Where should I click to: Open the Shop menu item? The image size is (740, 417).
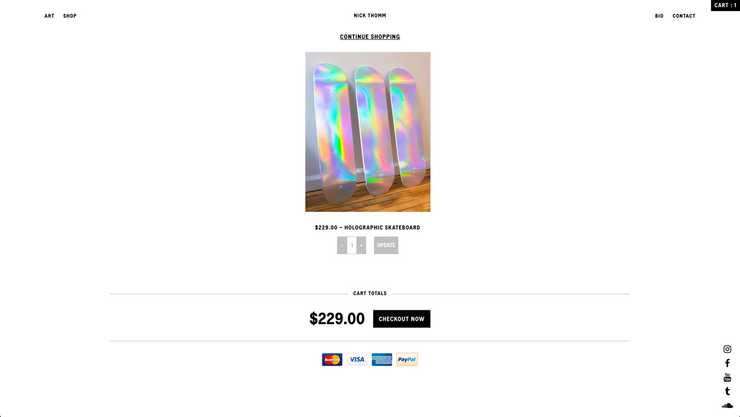point(70,16)
